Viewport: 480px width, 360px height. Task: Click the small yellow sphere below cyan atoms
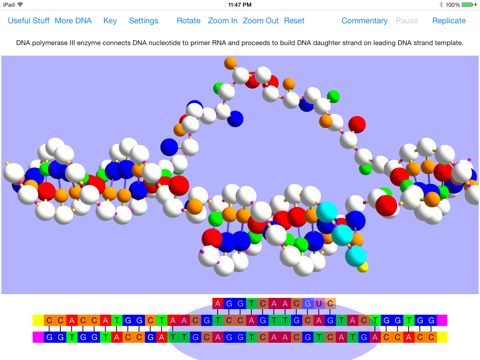pyautogui.click(x=363, y=267)
